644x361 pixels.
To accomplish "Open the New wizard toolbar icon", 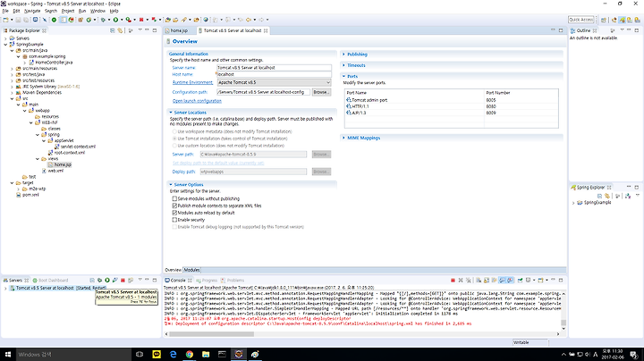I will [5, 20].
